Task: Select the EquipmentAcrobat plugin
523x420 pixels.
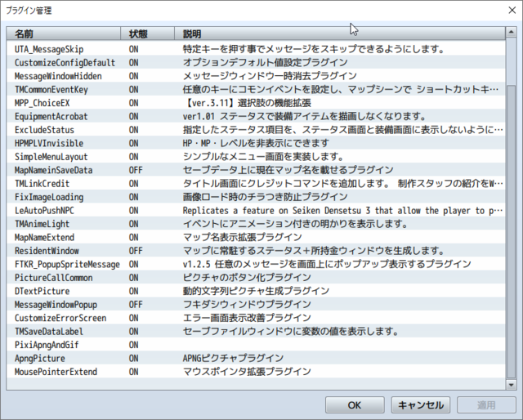Action: (256, 116)
